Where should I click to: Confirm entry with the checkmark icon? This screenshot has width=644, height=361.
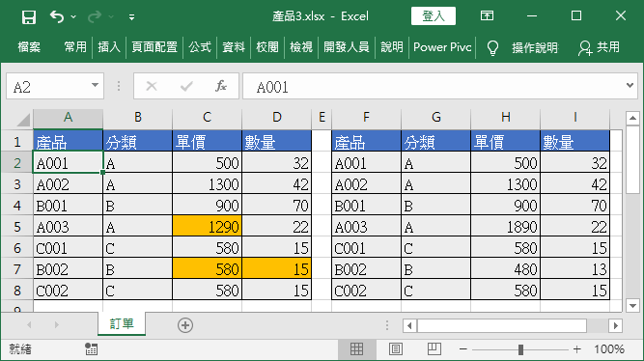[x=186, y=86]
